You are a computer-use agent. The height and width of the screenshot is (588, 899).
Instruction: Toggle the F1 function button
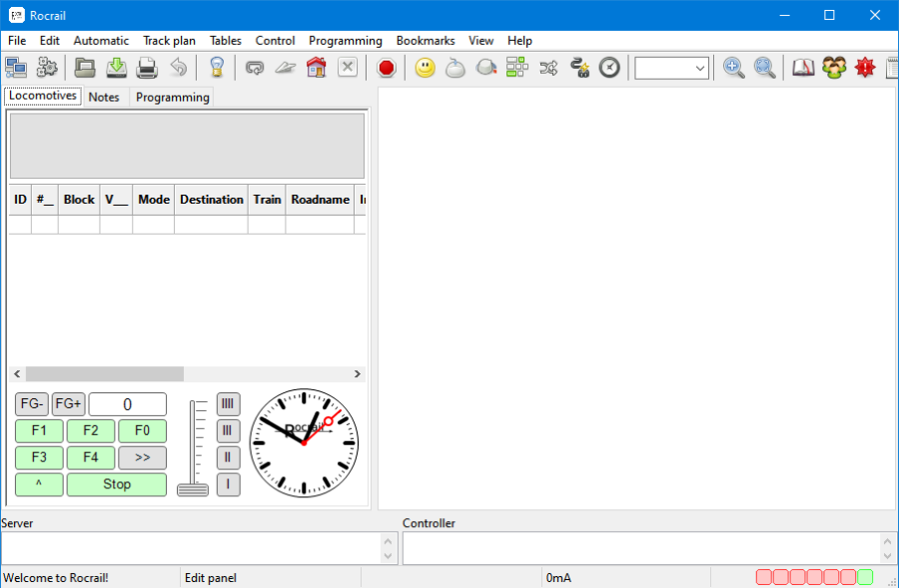click(39, 431)
